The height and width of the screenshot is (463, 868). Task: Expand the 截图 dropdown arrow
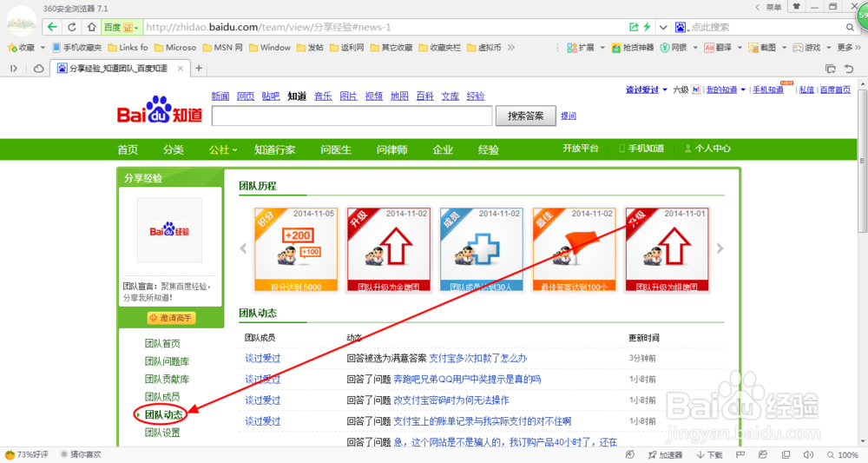[784, 48]
